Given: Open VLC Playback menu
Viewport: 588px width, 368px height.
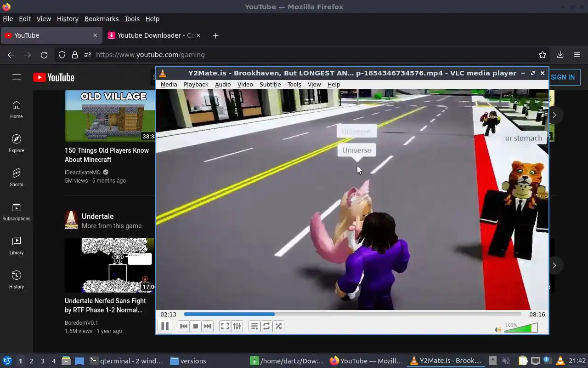Looking at the screenshot, I should [196, 85].
